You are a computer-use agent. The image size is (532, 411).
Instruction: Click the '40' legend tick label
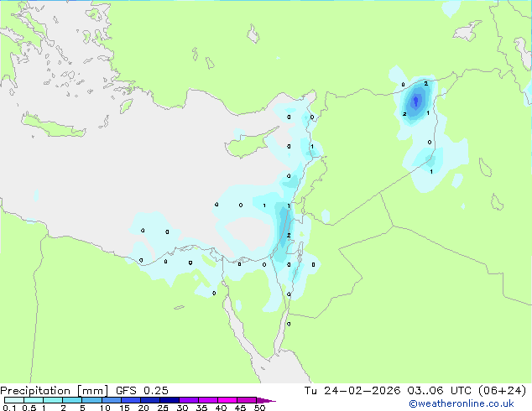tap(221, 408)
